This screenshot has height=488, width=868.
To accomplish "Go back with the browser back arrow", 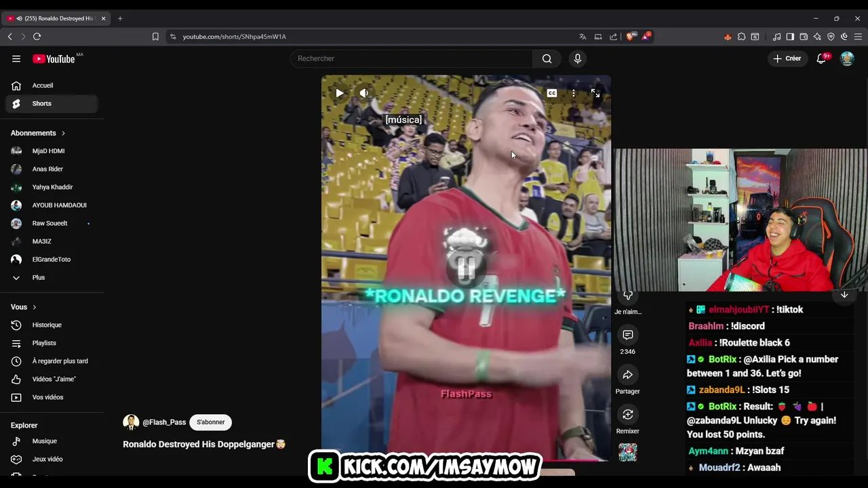I will pos(9,37).
